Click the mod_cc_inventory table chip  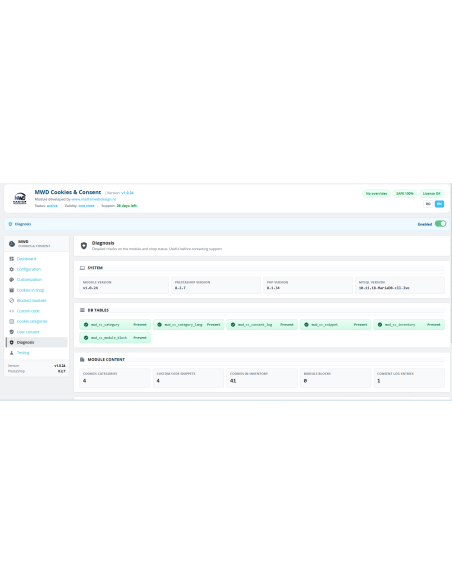tap(409, 324)
